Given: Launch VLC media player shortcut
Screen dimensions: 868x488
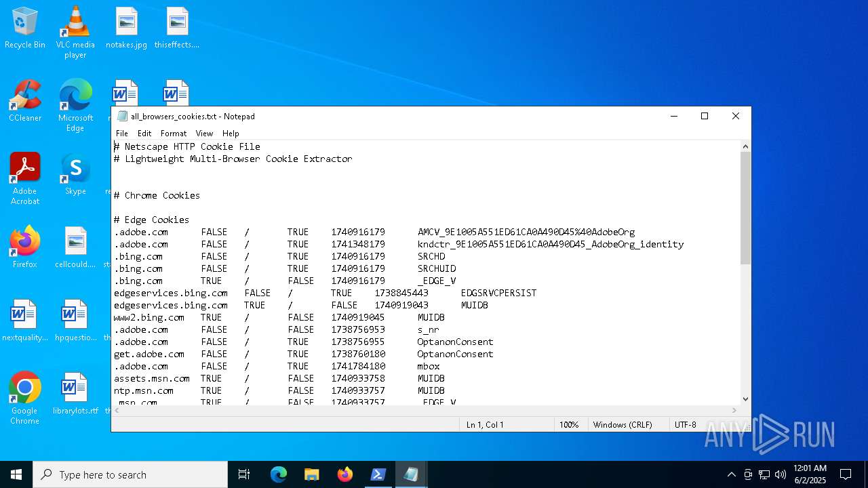Looking at the screenshot, I should [x=75, y=32].
